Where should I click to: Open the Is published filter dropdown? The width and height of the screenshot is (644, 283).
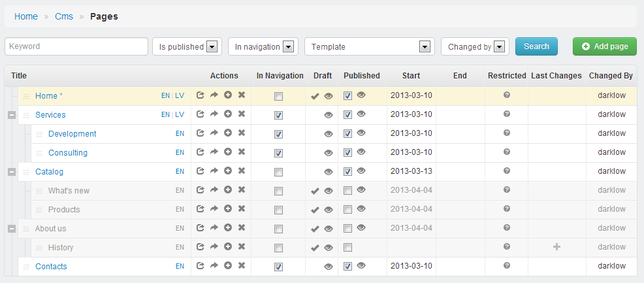187,46
